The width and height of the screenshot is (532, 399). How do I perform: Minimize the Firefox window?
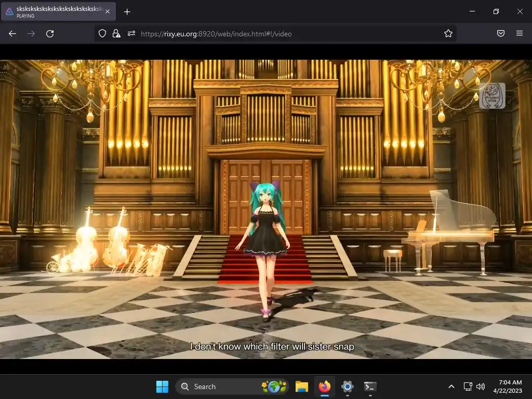click(472, 11)
